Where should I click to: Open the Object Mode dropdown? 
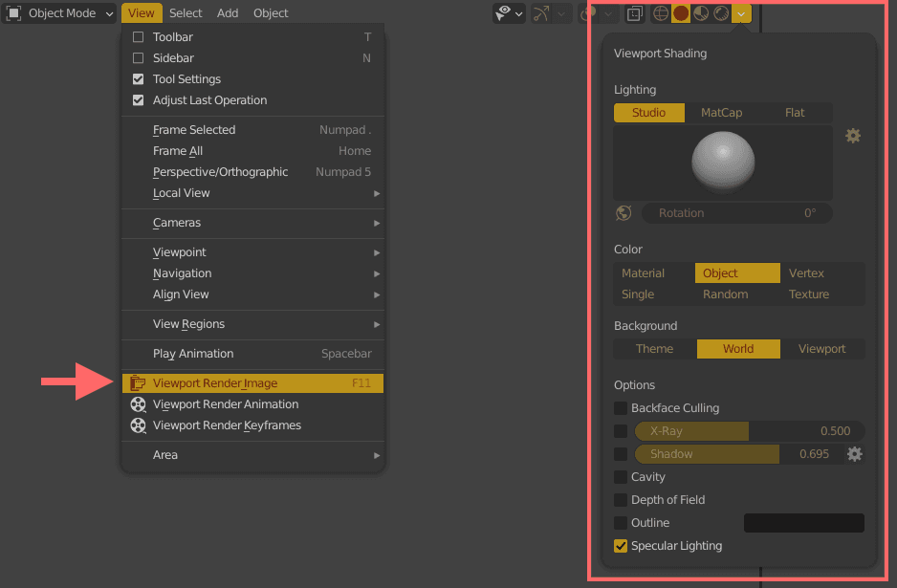[x=60, y=13]
